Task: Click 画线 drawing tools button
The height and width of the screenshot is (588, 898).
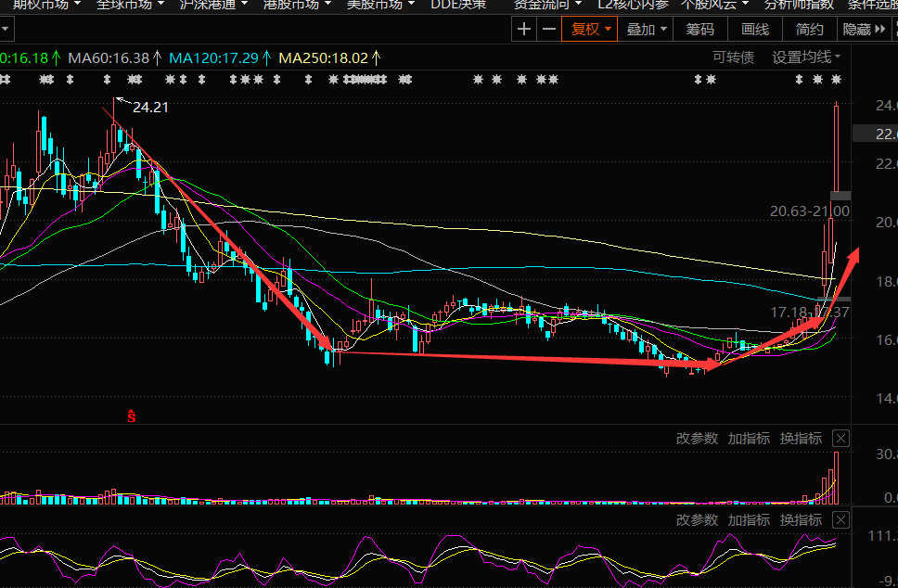Action: 755,30
